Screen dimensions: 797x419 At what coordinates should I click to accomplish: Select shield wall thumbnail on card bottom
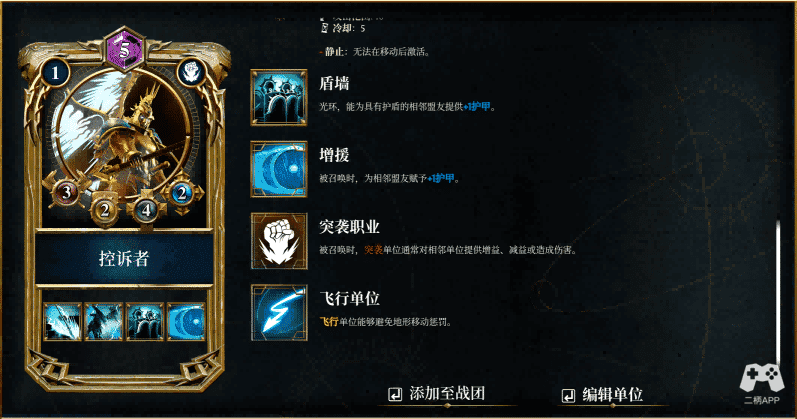(145, 321)
